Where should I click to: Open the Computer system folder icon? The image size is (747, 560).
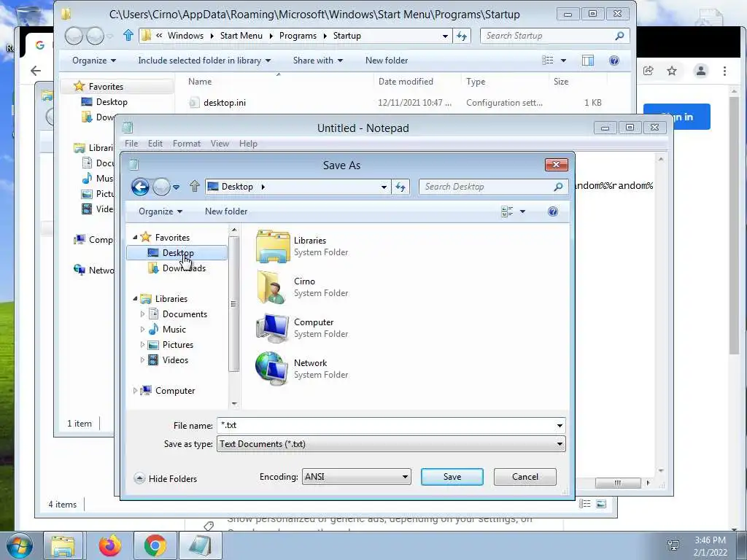tap(273, 328)
